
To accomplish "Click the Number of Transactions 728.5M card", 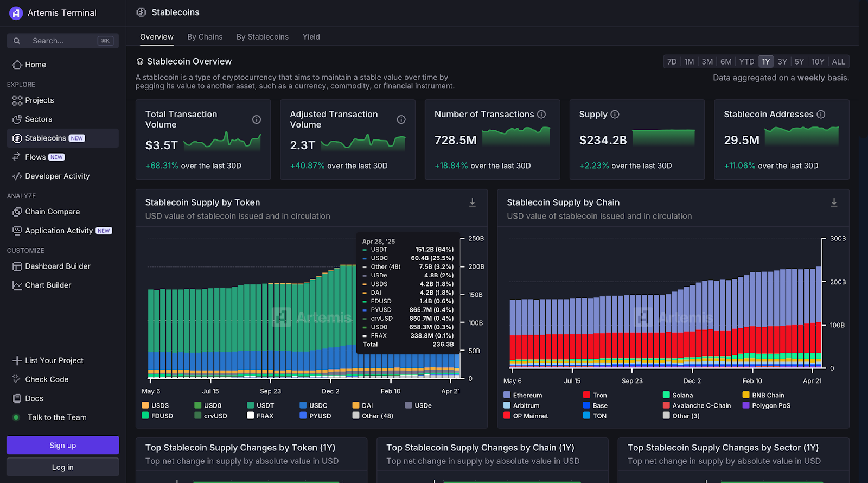I will [x=493, y=139].
